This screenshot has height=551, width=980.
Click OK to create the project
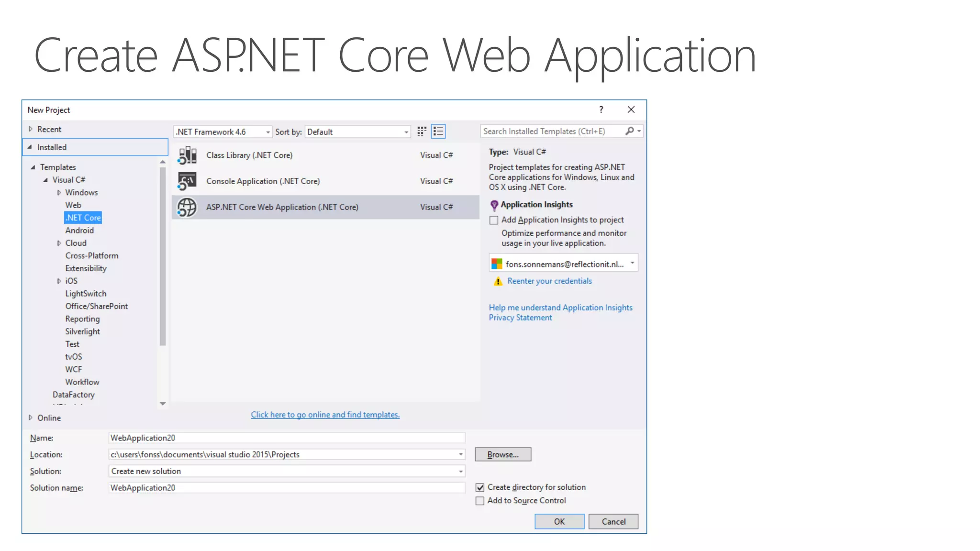tap(559, 521)
